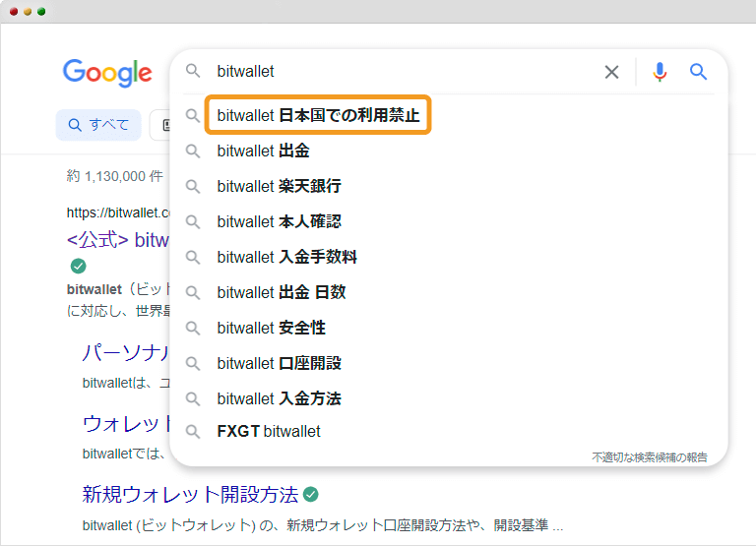Image resolution: width=756 pixels, height=546 pixels.
Task: Click green check badge beside 新規ウォレット開設方法
Action: [311, 495]
